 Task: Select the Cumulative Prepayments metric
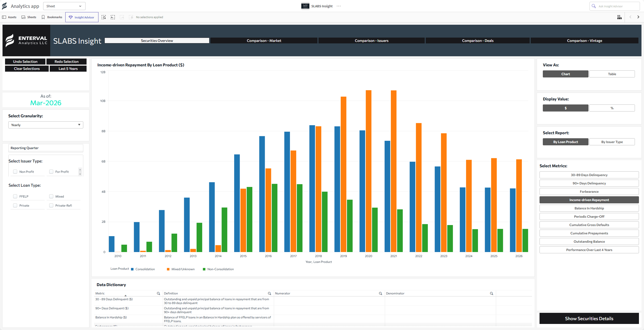(x=589, y=233)
